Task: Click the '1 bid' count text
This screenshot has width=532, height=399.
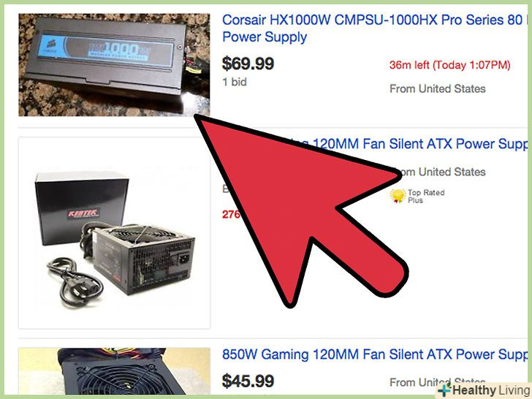Action: (x=235, y=82)
